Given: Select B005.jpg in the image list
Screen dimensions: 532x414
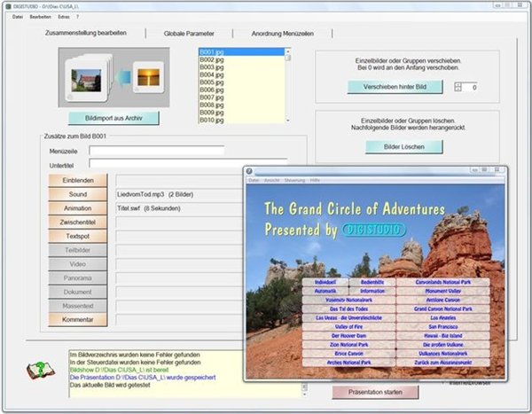Looking at the screenshot, I should 212,82.
